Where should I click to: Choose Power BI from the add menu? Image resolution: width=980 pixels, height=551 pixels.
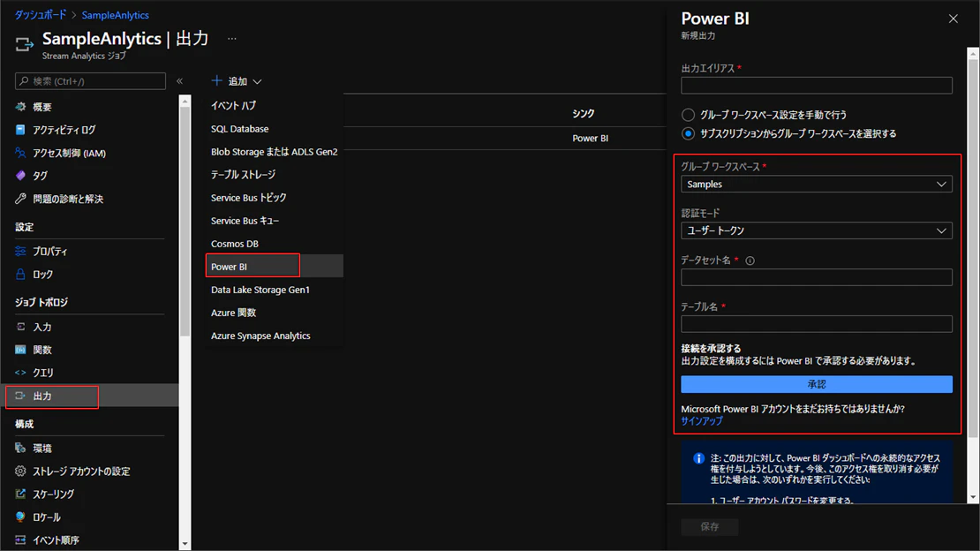(275, 267)
